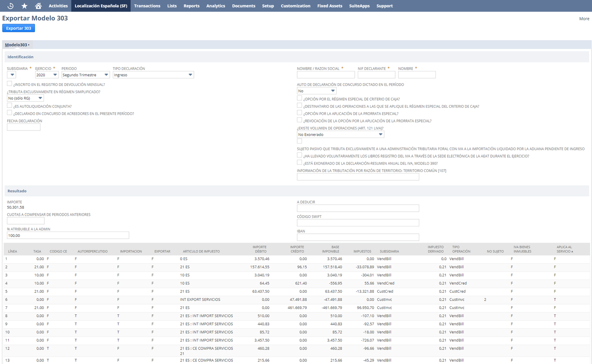Click the Territorio Común [107] input field

(358, 177)
